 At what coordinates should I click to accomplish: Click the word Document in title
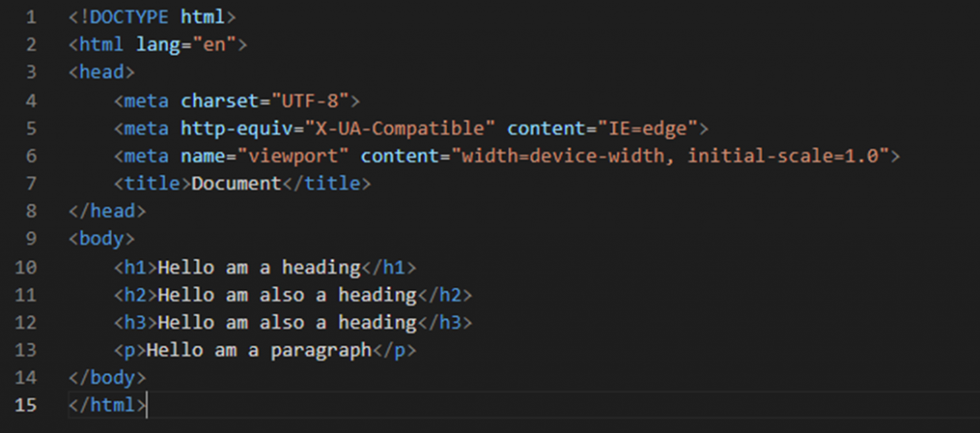237,183
